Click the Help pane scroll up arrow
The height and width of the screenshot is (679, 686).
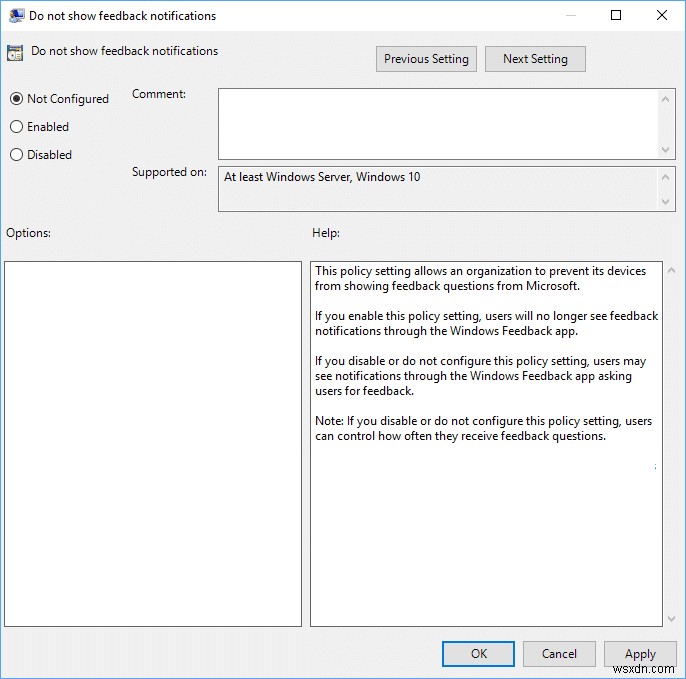672,271
